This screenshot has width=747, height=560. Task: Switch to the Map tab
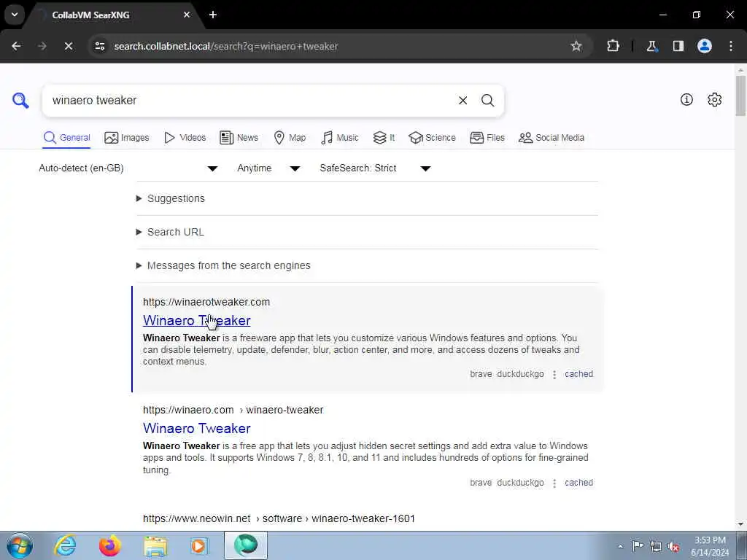tap(290, 138)
